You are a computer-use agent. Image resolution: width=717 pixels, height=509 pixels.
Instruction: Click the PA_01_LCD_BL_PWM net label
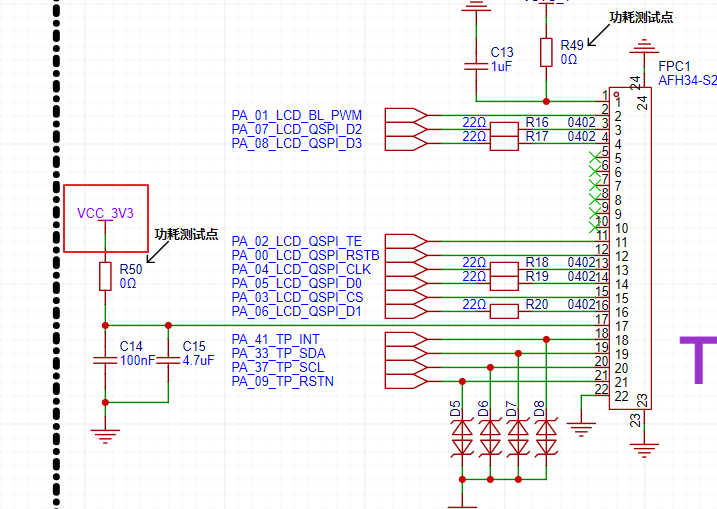coord(297,115)
